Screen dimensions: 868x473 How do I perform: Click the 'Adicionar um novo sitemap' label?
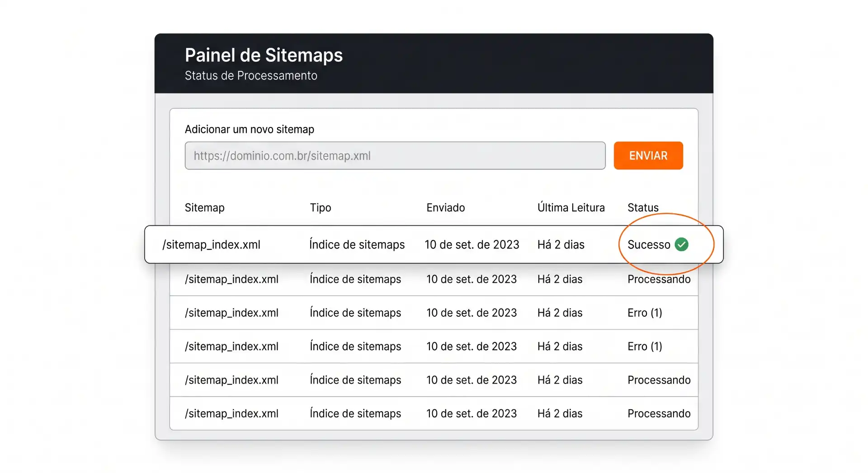click(x=250, y=129)
